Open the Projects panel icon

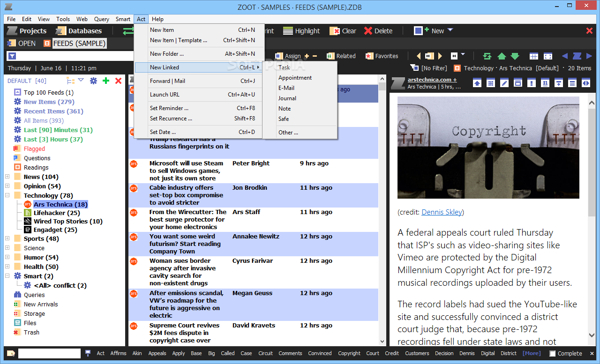(x=12, y=31)
